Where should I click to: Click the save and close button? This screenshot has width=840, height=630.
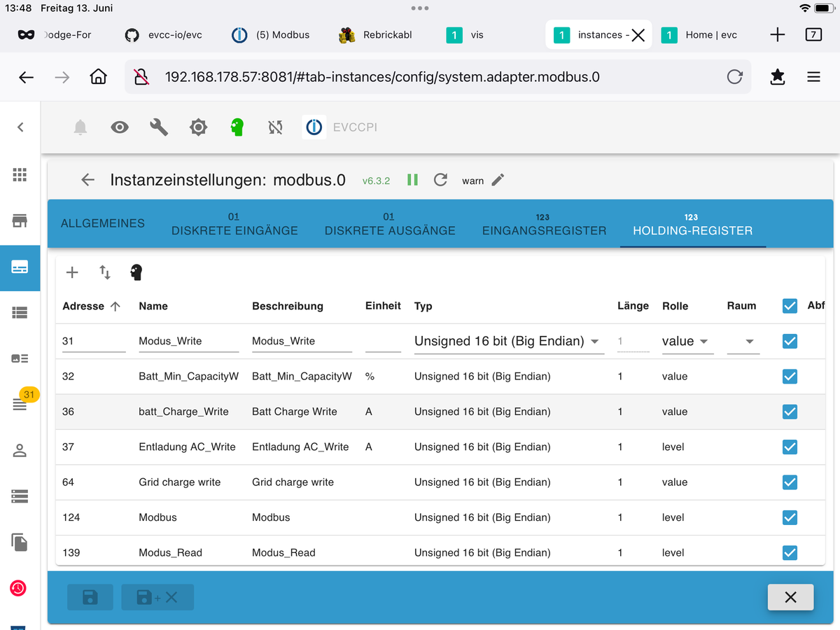click(157, 597)
